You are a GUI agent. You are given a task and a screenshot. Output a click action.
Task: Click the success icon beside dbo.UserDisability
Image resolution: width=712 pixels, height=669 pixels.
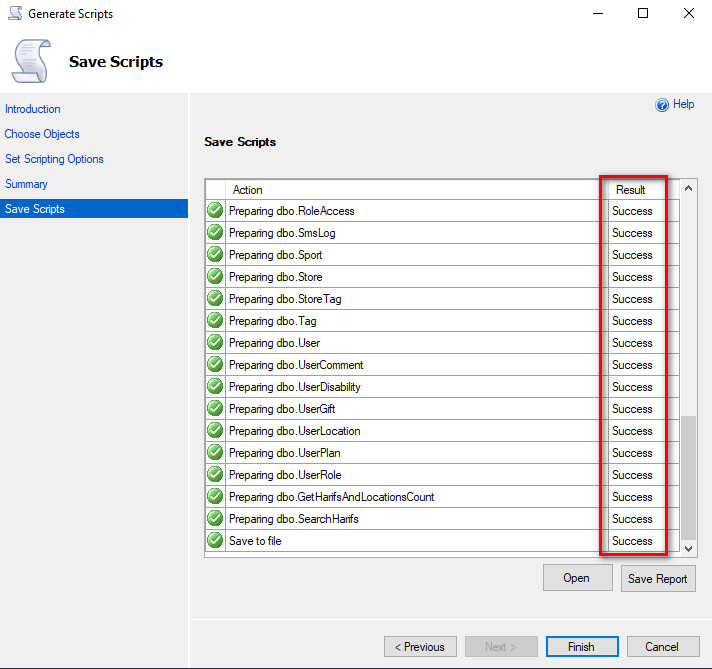(215, 387)
